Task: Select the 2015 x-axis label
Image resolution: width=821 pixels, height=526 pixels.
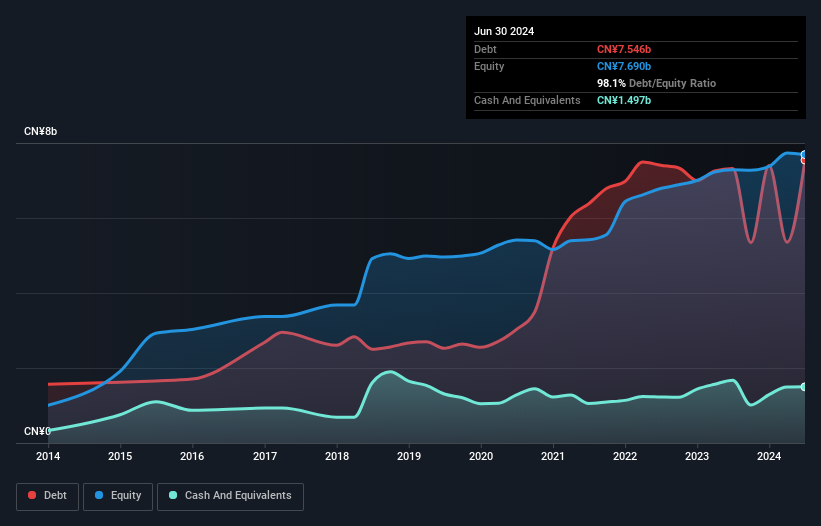Action: [x=120, y=456]
